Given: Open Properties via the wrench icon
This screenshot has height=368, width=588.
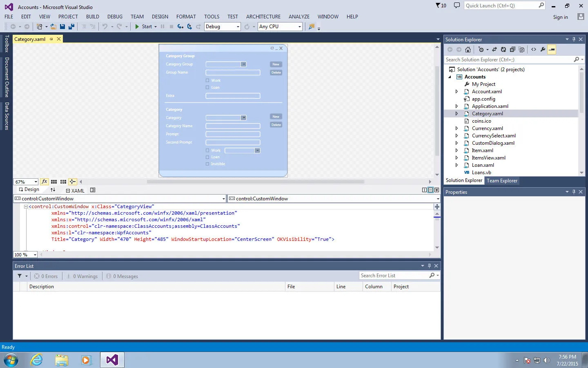Looking at the screenshot, I should [543, 49].
